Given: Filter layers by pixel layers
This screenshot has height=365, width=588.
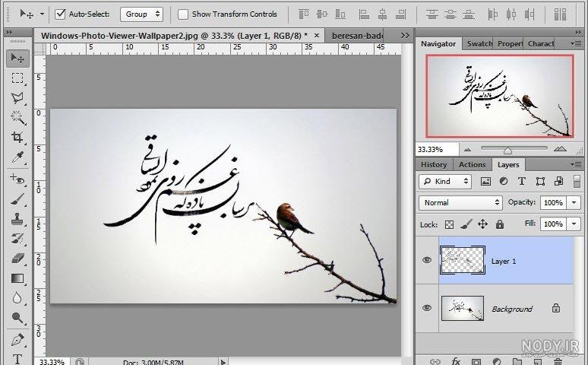Looking at the screenshot, I should tap(485, 182).
